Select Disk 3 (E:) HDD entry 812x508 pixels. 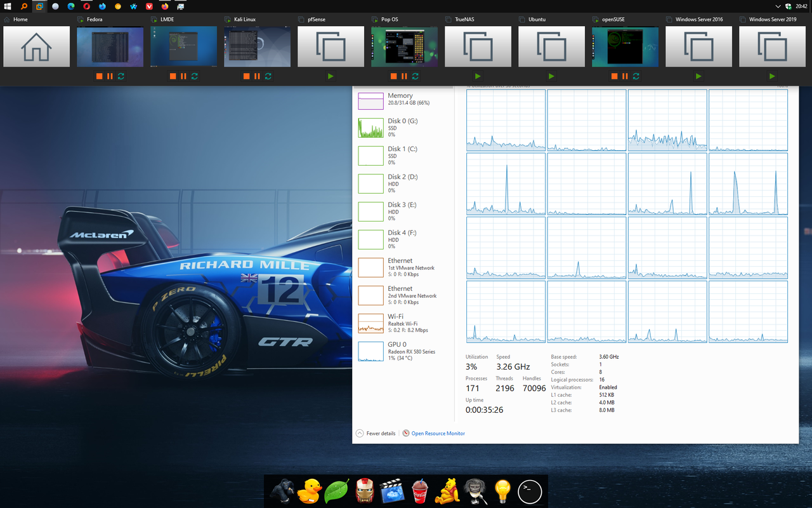tap(403, 211)
